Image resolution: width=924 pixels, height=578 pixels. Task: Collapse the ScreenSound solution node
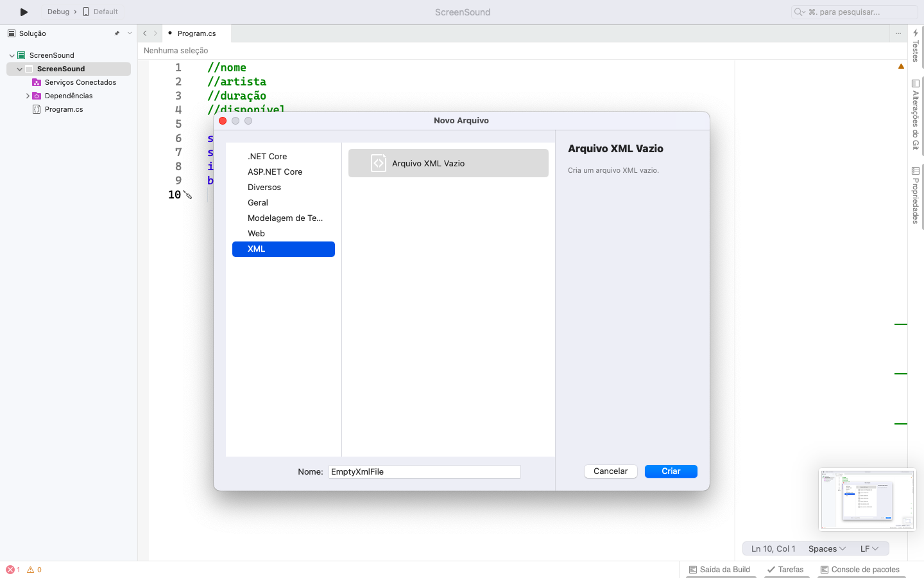(12, 55)
